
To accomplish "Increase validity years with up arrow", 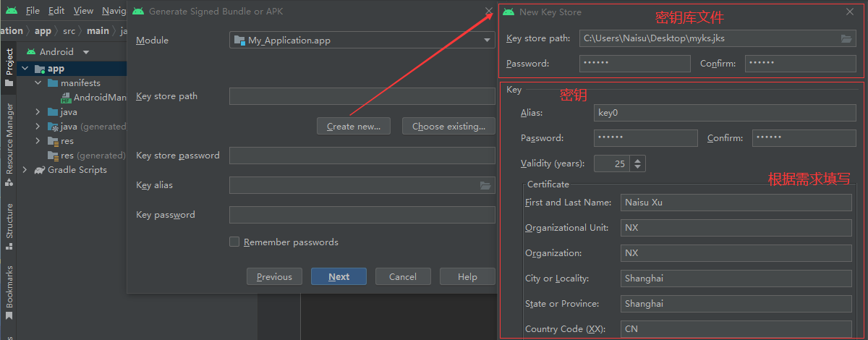I will click(637, 160).
